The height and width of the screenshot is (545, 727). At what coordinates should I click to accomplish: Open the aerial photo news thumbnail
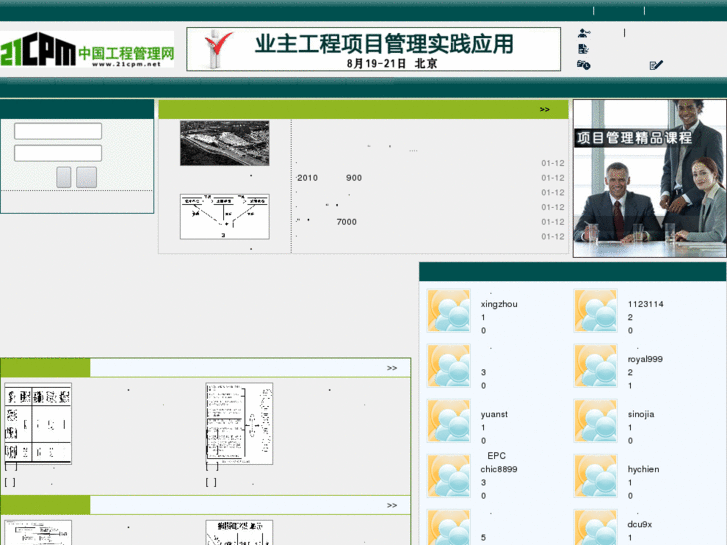[x=224, y=143]
